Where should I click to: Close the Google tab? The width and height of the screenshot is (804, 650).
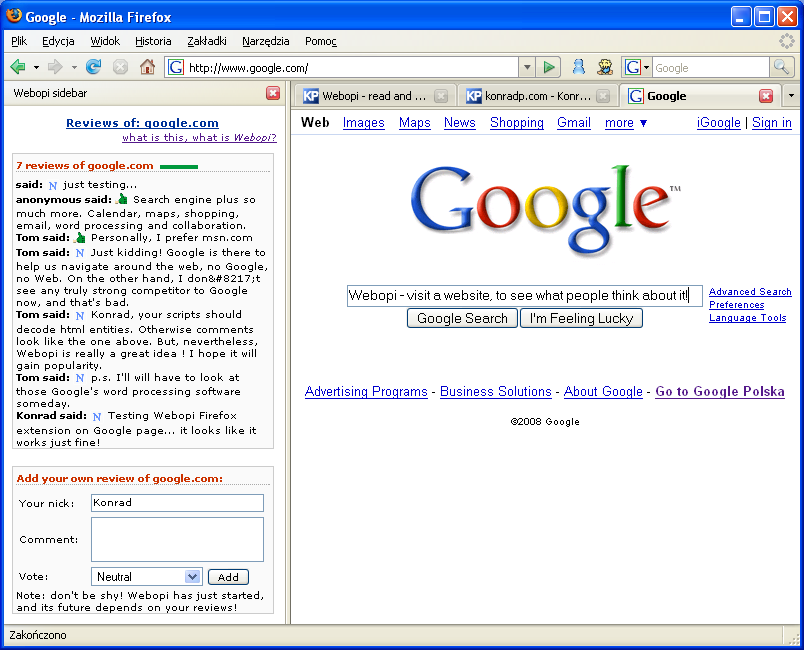(x=766, y=96)
